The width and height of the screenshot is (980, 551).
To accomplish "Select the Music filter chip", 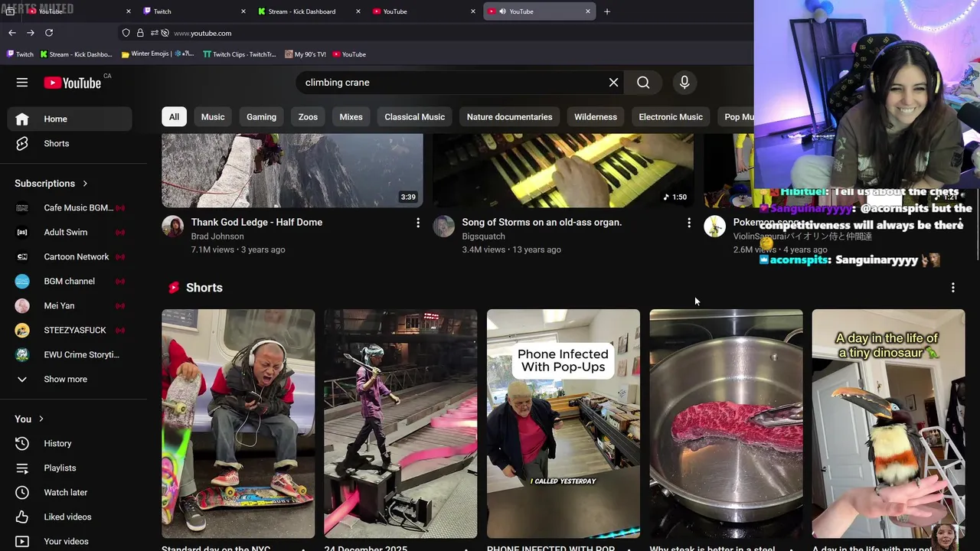I will [213, 117].
